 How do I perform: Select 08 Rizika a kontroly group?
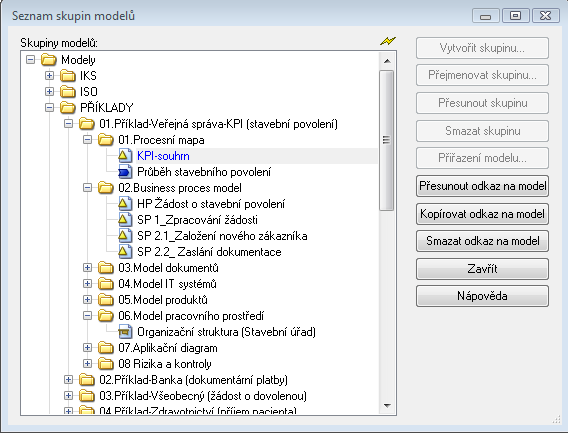click(164, 363)
